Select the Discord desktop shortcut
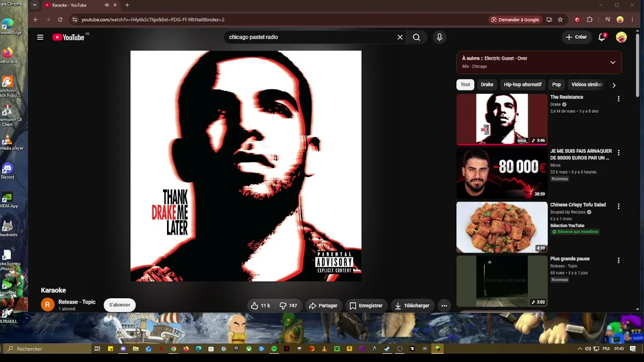The image size is (644, 362). click(8, 171)
